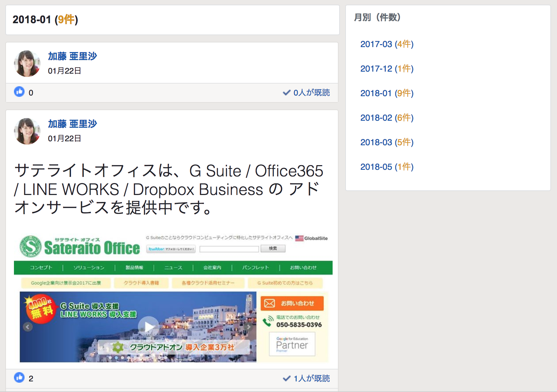Click the post text about サテライトオフィス
The image size is (557, 392).
(x=169, y=189)
